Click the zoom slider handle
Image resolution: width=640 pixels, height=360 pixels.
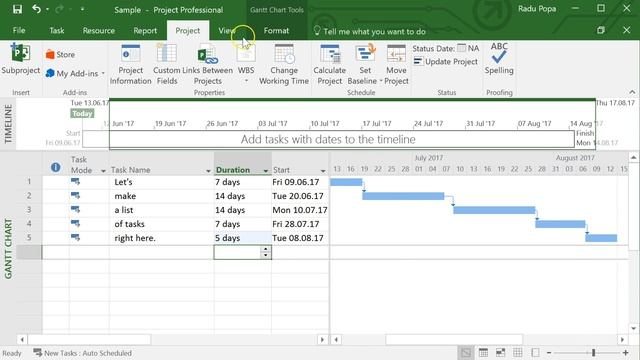click(x=593, y=353)
